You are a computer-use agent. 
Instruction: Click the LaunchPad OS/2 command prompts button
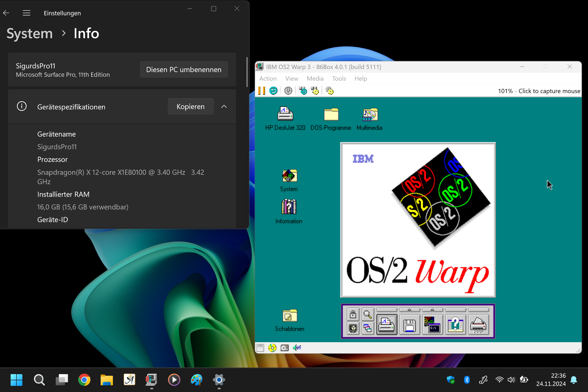[432, 324]
